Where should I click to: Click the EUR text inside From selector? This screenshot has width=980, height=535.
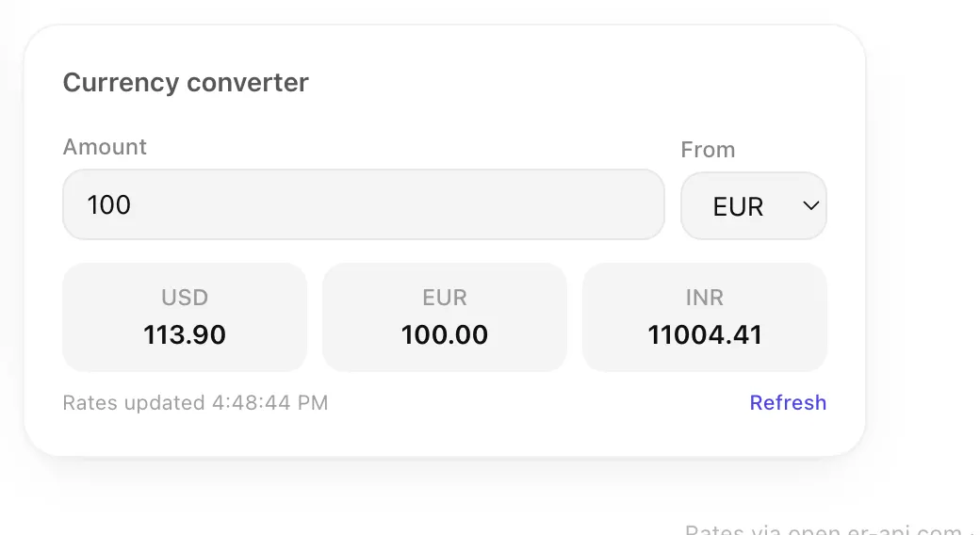click(738, 207)
